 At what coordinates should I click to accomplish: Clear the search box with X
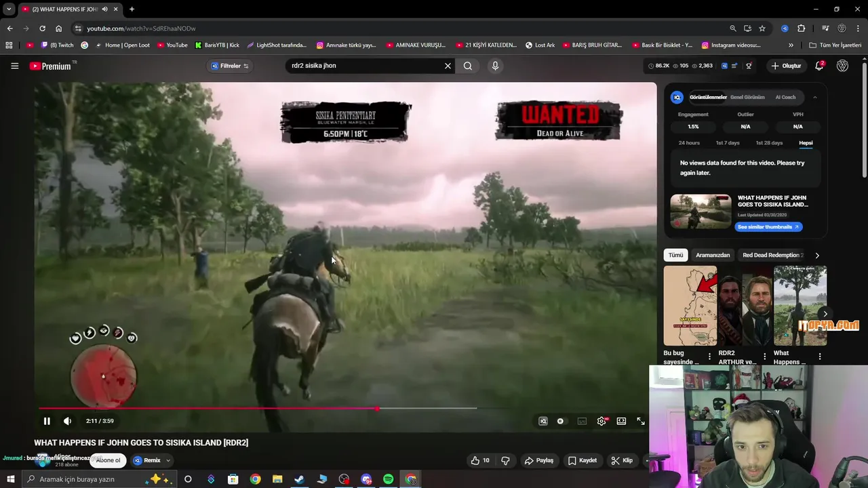coord(448,66)
